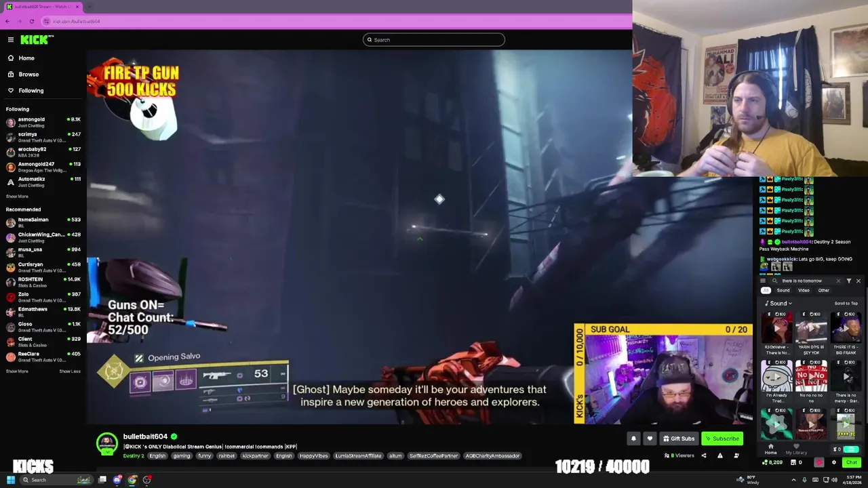
Task: Open Edmatthews recommended channel
Action: [43, 312]
